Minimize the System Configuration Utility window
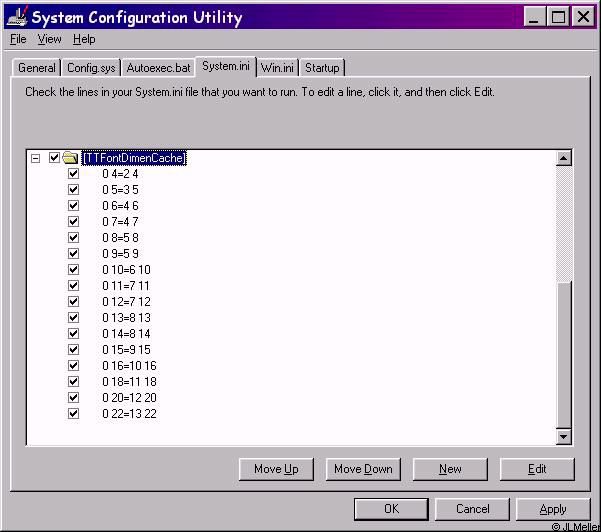This screenshot has width=601, height=532. (534, 16)
